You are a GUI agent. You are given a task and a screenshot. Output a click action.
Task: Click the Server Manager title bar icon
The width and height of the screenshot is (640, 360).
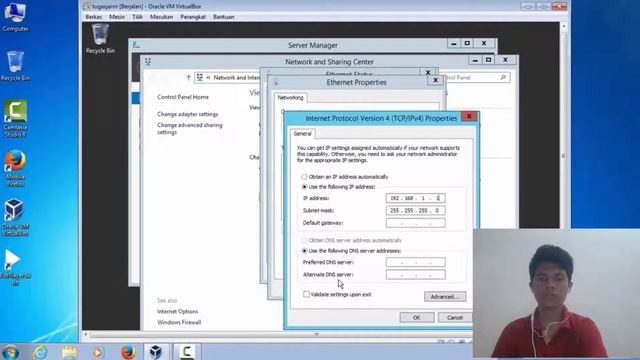(x=136, y=45)
